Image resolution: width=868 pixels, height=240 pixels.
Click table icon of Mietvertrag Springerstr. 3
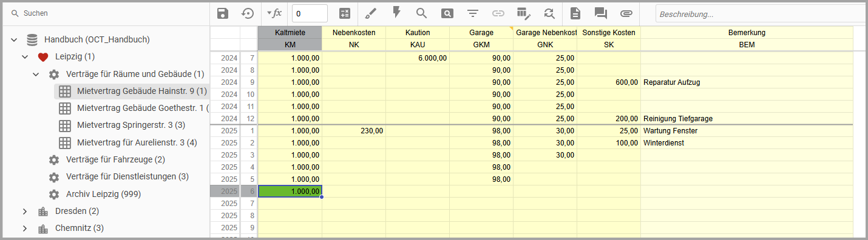click(x=65, y=125)
